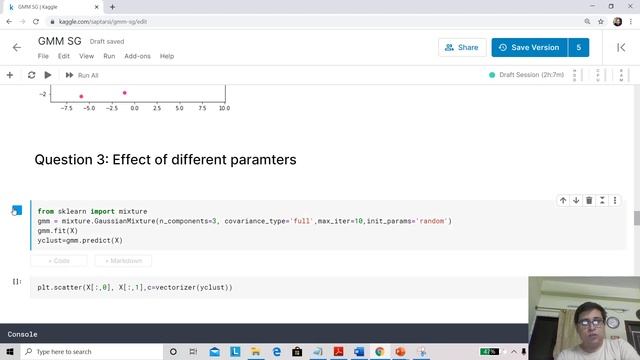This screenshot has height=360, width=640.
Task: Open the Edit menu
Action: (x=64, y=56)
